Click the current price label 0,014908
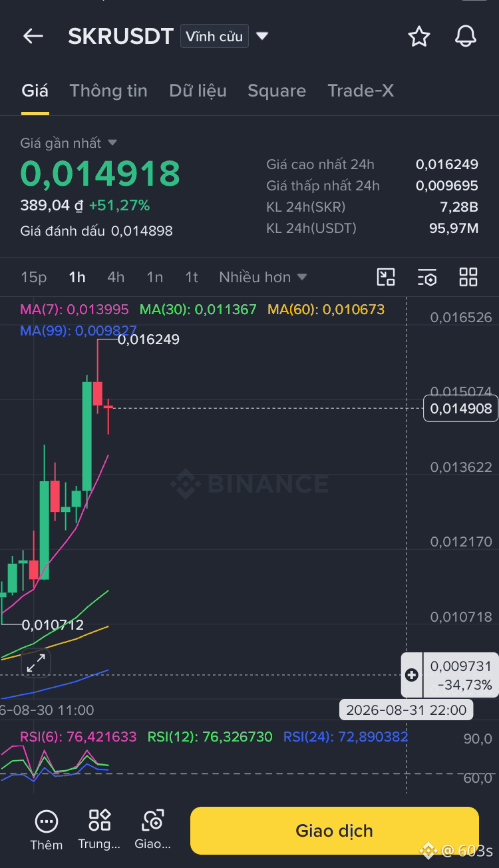 (x=461, y=409)
